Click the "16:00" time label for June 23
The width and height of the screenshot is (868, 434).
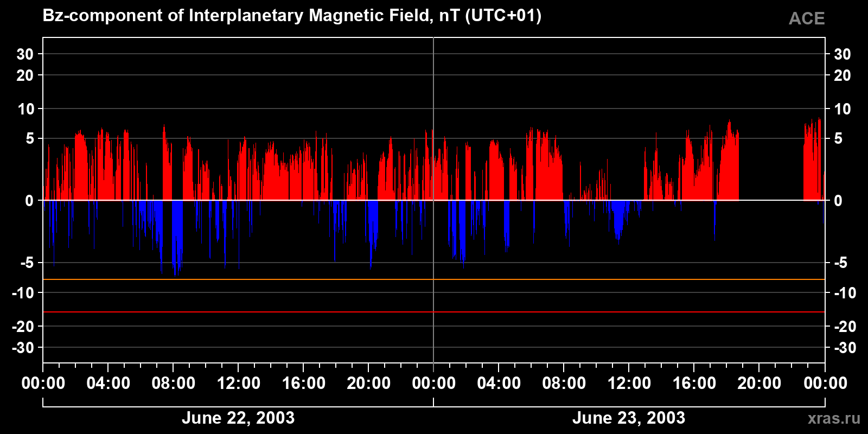click(694, 384)
